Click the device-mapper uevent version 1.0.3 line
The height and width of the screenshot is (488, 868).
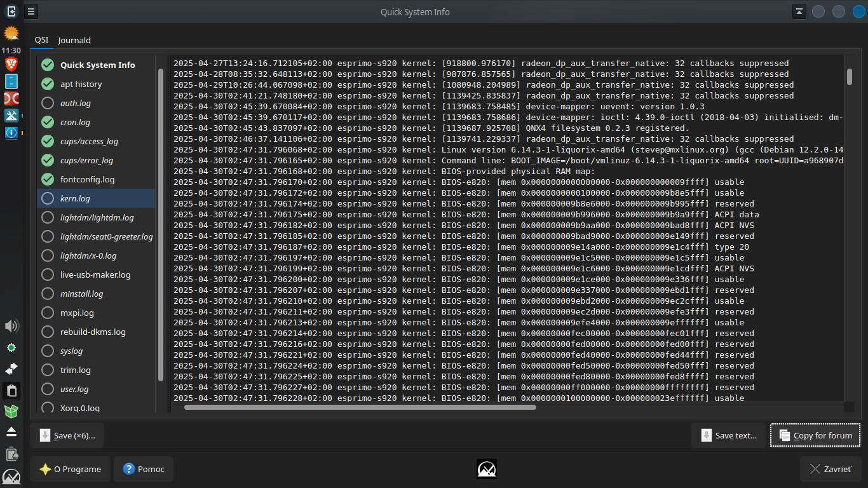[438, 106]
